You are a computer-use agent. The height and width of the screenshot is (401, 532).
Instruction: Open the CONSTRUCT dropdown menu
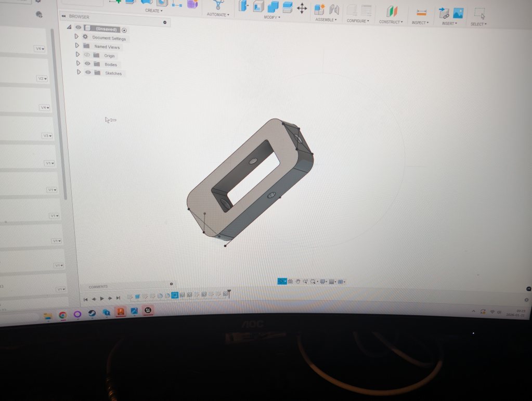point(390,22)
